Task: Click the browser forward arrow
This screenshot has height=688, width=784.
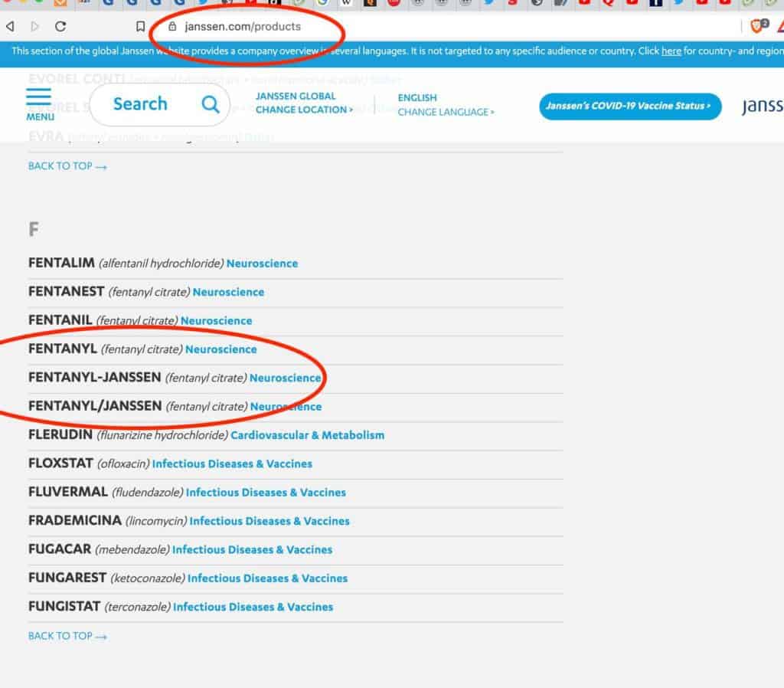Action: 34,26
